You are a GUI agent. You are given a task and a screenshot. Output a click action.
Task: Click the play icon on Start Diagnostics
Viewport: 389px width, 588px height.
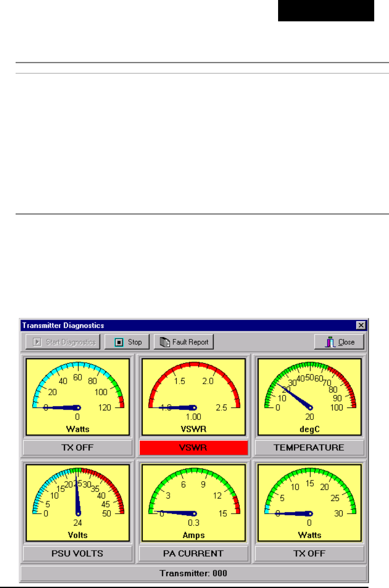(37, 342)
